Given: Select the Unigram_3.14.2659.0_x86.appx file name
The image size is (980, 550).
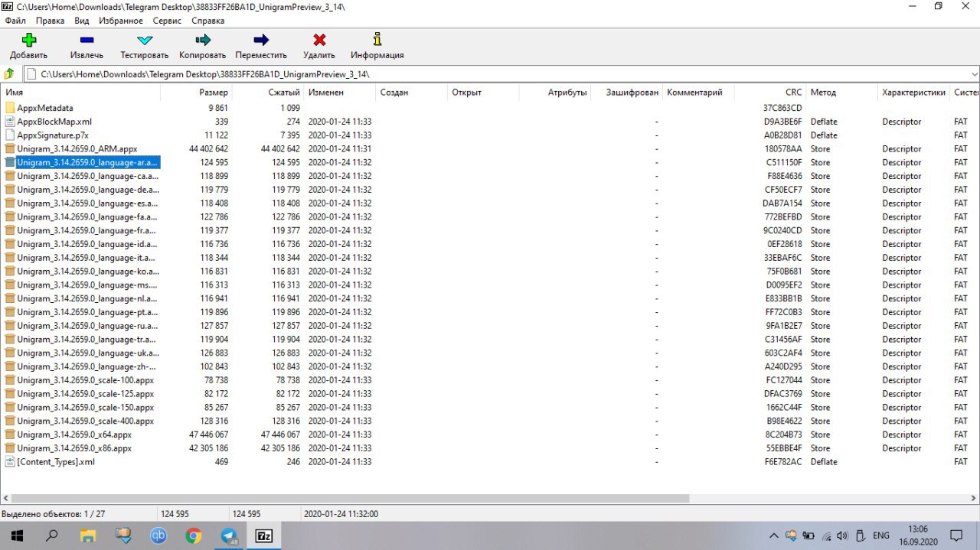Looking at the screenshot, I should [x=74, y=448].
